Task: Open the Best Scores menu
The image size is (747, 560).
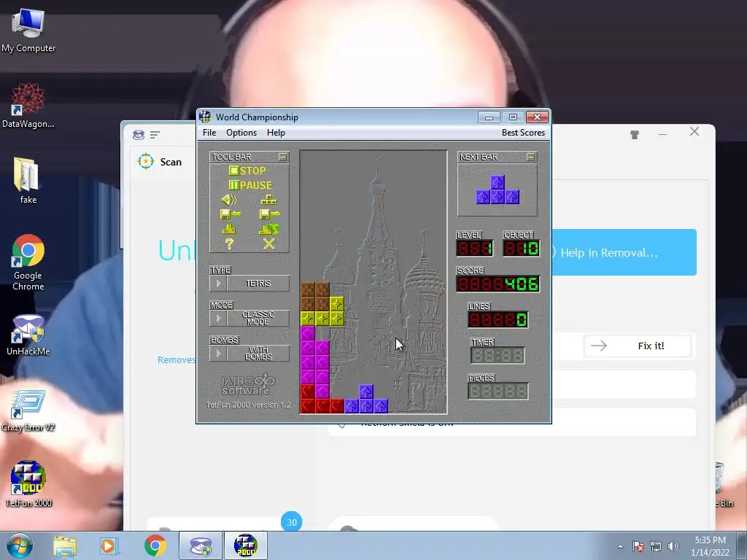Action: pos(523,133)
